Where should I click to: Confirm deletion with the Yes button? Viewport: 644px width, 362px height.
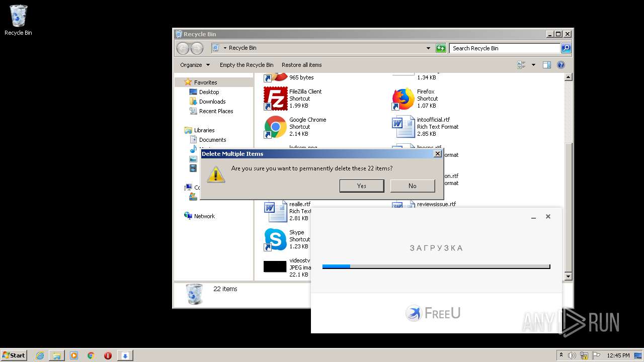pyautogui.click(x=362, y=186)
